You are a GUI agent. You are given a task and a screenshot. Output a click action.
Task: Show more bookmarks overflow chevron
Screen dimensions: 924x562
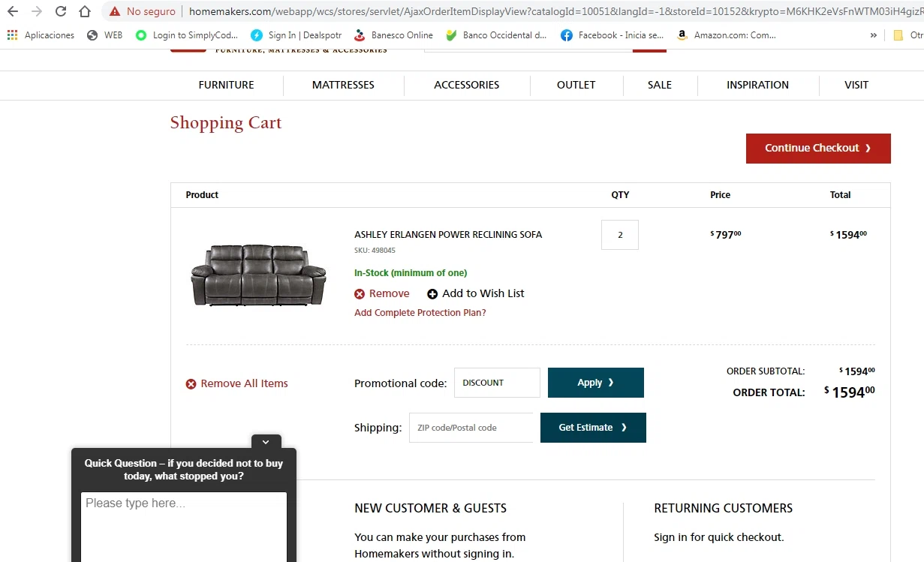[873, 35]
